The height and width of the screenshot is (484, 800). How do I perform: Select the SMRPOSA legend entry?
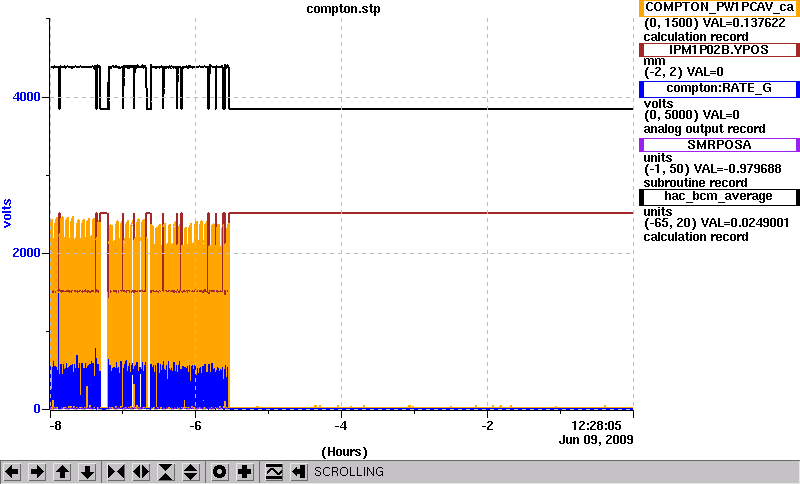click(x=719, y=145)
